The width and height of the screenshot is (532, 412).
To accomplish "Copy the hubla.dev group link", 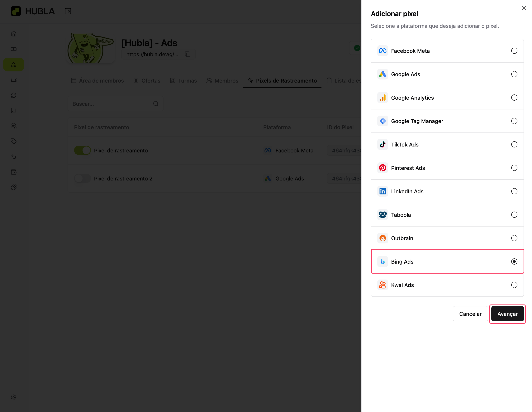I will pos(188,54).
